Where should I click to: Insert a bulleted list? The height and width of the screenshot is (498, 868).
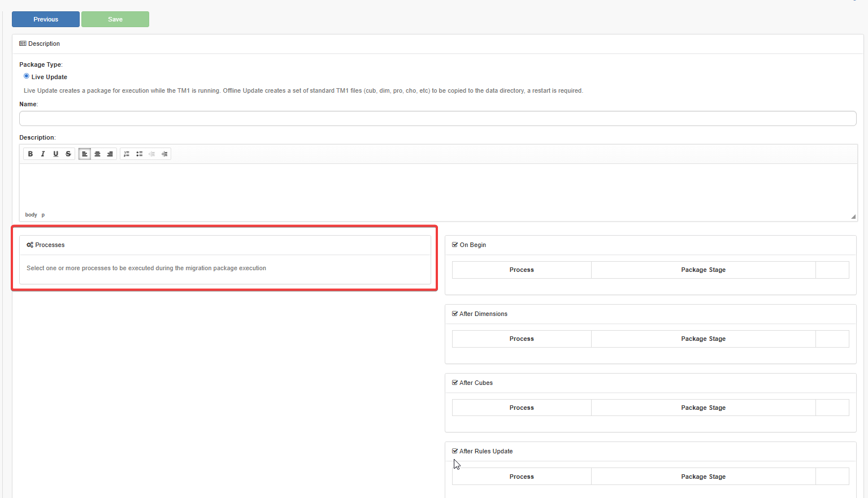pyautogui.click(x=139, y=154)
